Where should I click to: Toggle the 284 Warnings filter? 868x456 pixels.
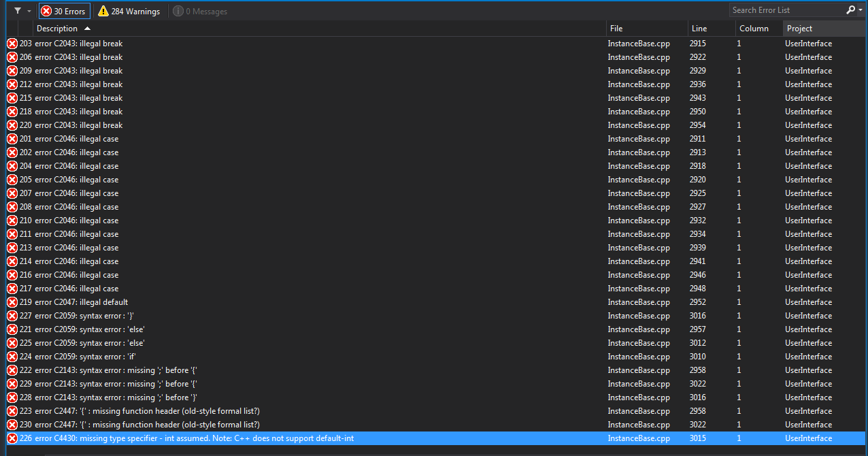pos(129,11)
